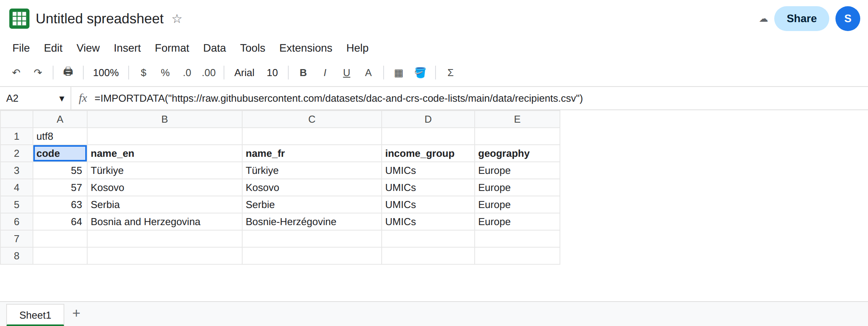The image size is (868, 326).
Task: Format as percent
Action: point(165,73)
